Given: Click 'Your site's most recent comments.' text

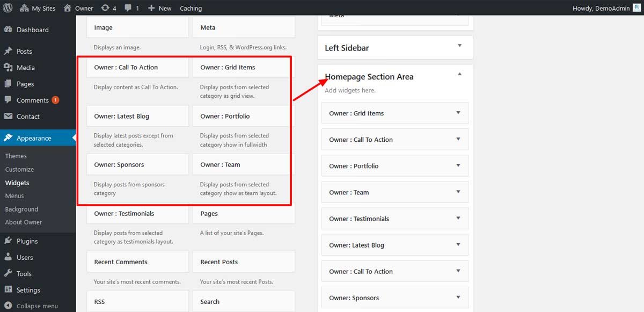Looking at the screenshot, I should [x=137, y=281].
